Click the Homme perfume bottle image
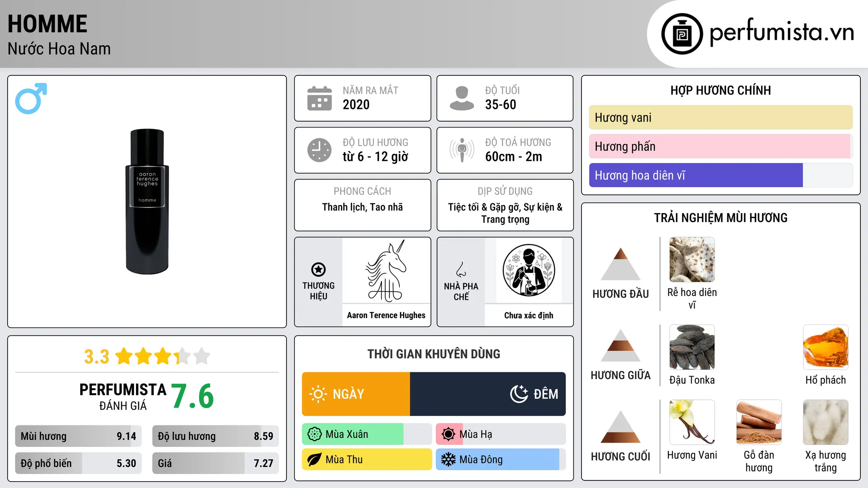Screen dimensions: 868x488 click(147, 201)
